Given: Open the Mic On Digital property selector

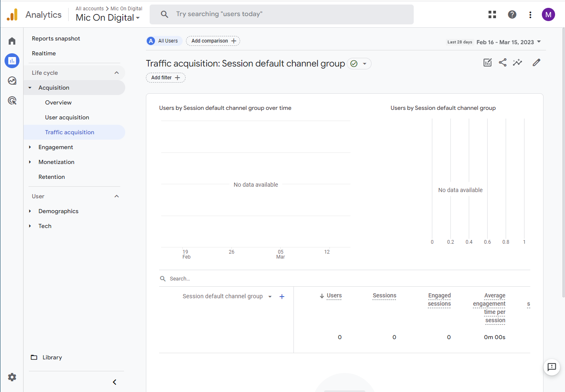Looking at the screenshot, I should click(108, 18).
